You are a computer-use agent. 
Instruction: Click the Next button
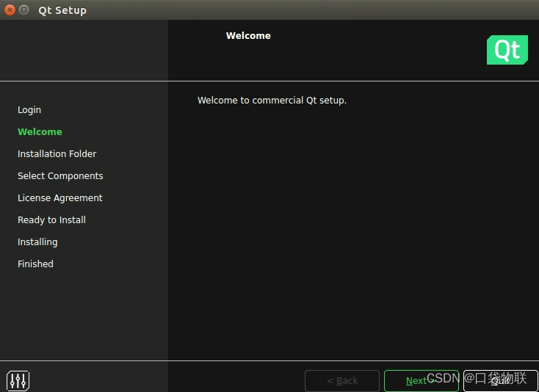coord(421,381)
